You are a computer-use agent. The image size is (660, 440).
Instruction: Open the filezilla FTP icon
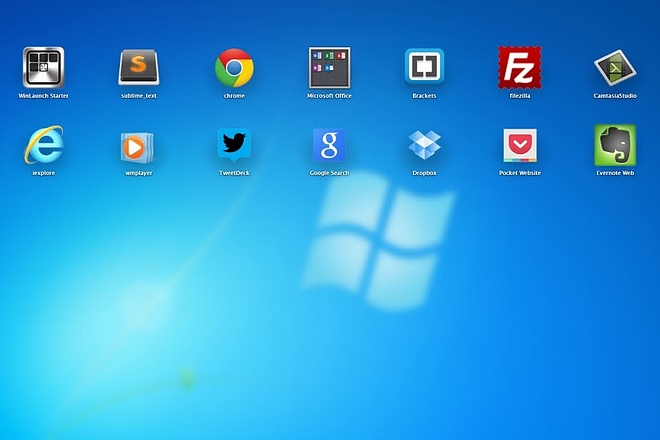click(520, 67)
